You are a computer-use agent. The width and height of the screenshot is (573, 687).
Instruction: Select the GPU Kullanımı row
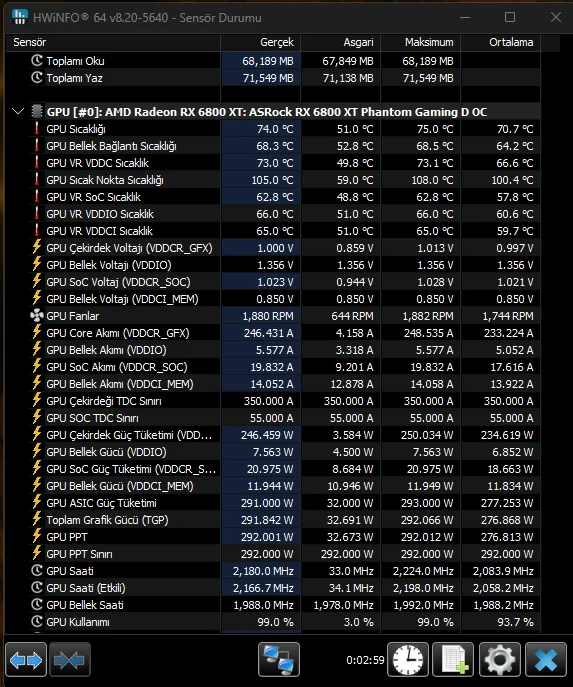[273, 622]
